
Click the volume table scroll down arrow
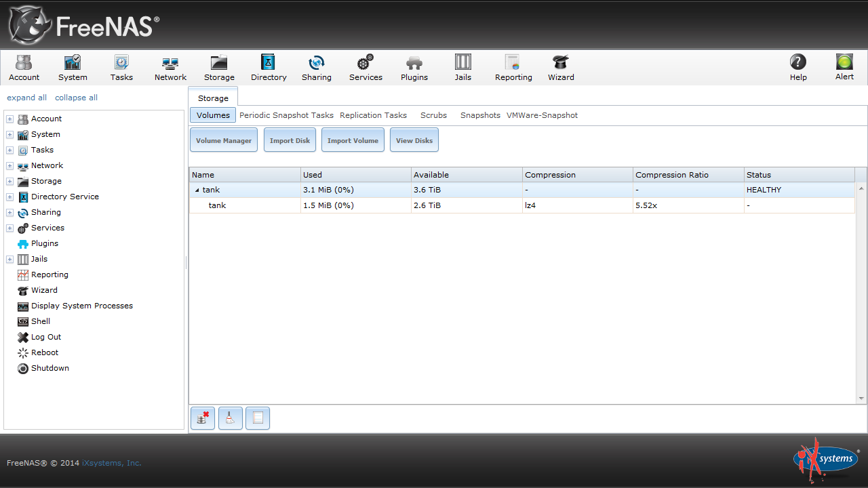(x=861, y=399)
